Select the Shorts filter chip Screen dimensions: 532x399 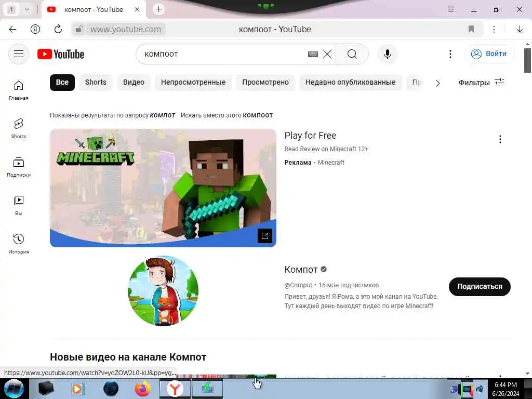pyautogui.click(x=96, y=83)
